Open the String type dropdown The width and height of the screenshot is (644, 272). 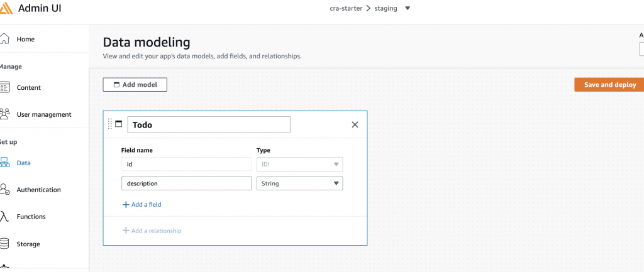point(299,183)
